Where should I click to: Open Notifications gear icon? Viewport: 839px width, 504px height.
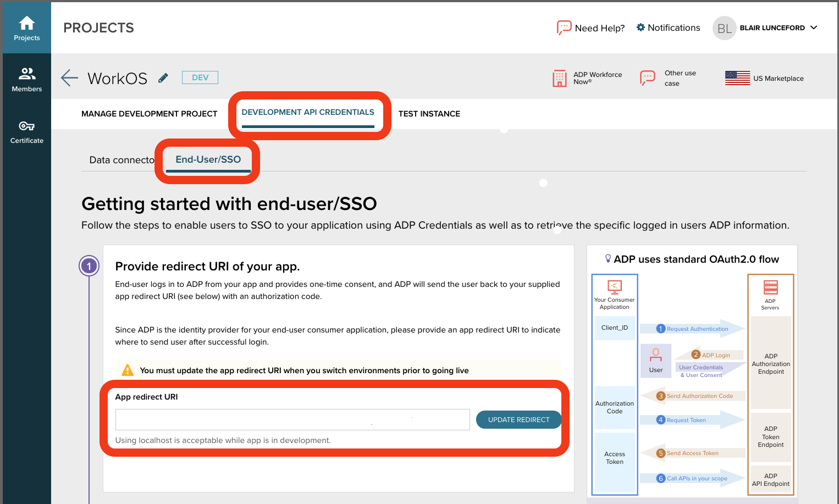click(x=641, y=27)
